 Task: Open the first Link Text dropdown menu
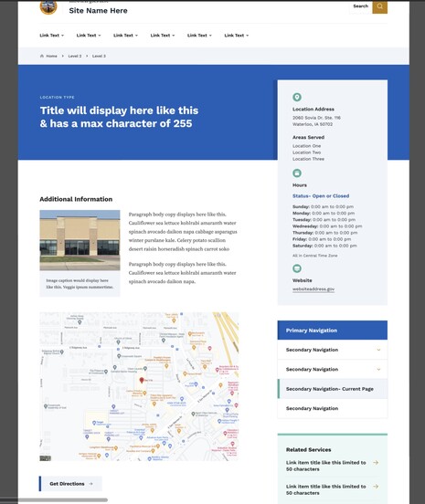(52, 36)
